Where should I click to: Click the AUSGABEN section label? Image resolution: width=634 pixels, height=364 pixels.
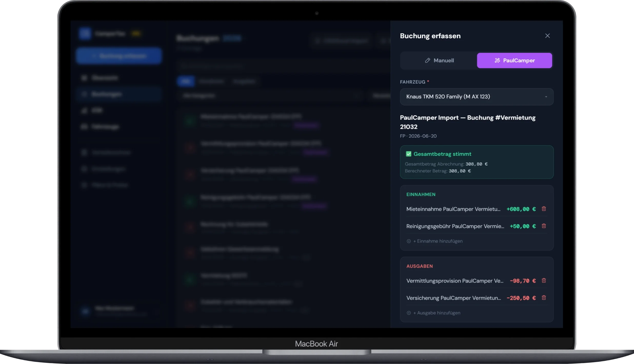(x=420, y=266)
